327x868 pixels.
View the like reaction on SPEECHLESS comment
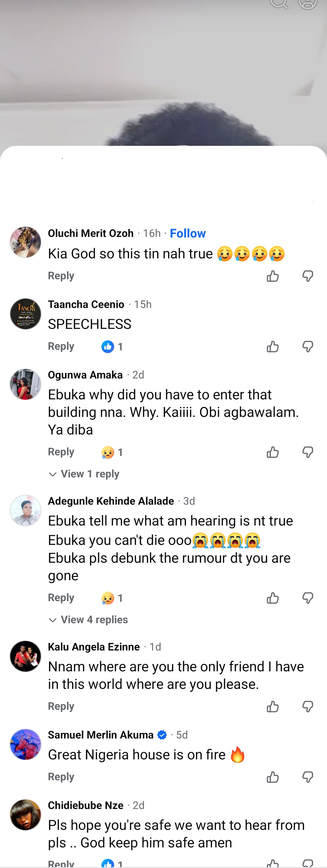[x=108, y=347]
